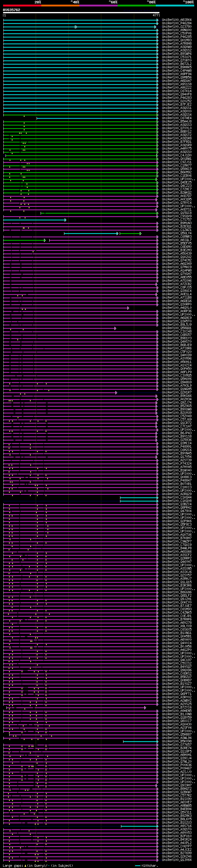This screenshot has width=197, height=868.
Task: Select label UniRef100_Q2RRP2
Action: pyautogui.click(x=177, y=558)
